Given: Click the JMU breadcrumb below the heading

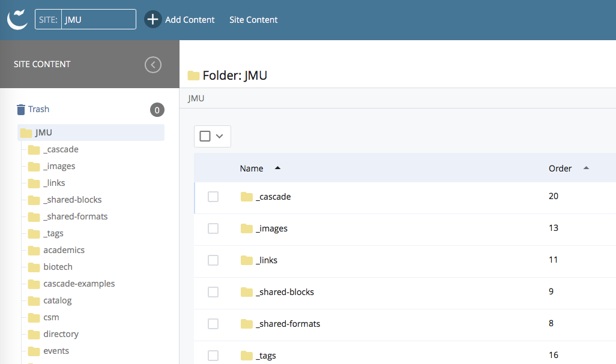Looking at the screenshot, I should pos(196,98).
